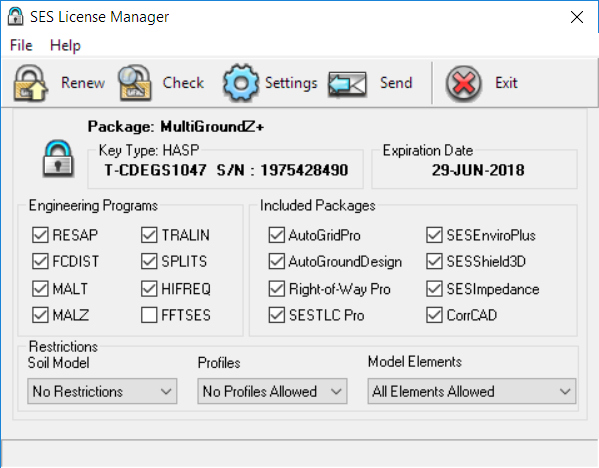Click the Send toolbar label

(x=396, y=83)
